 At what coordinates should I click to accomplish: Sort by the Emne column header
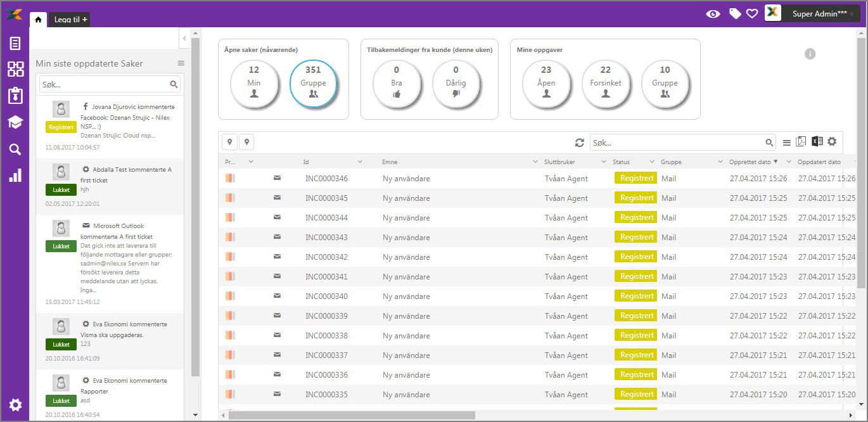391,162
